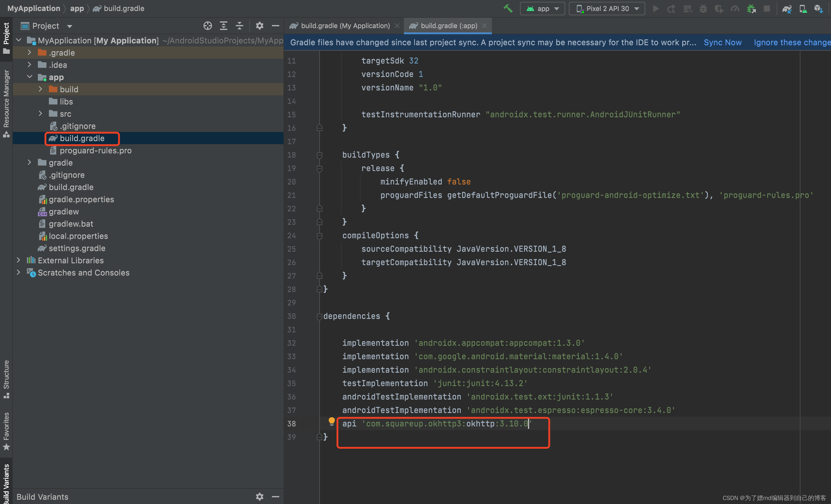831x504 pixels.
Task: Expand the root gradle folder
Action: (x=30, y=162)
